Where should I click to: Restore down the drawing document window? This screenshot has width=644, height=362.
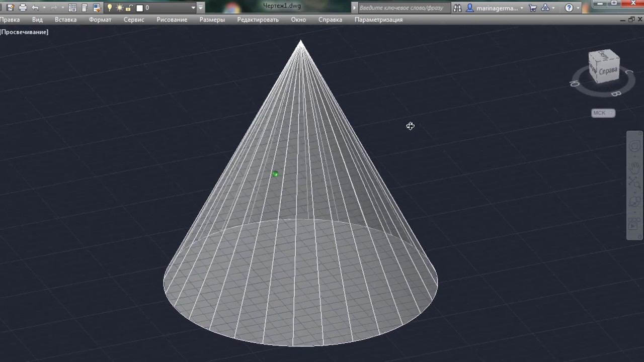(x=631, y=20)
